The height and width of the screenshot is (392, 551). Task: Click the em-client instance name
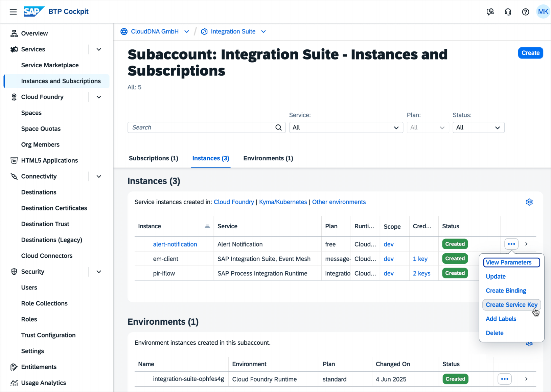pos(165,259)
